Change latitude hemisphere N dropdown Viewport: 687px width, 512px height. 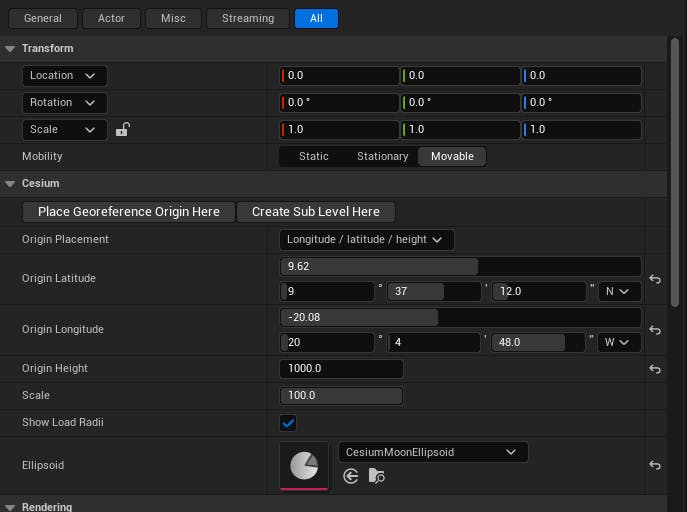pos(619,291)
